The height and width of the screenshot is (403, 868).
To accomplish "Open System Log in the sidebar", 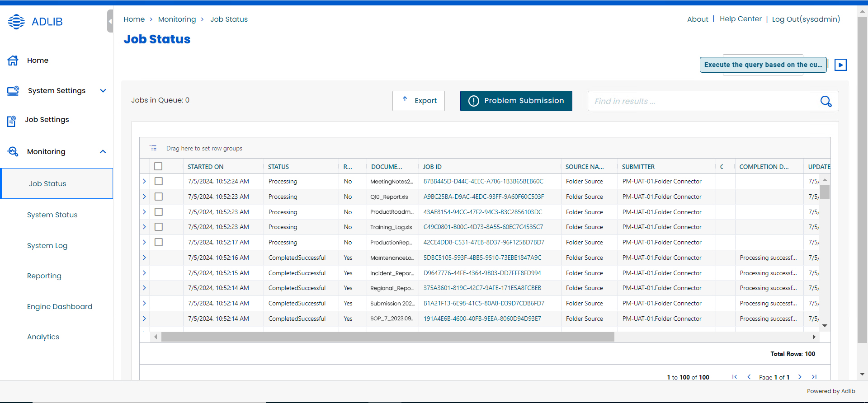I will [x=47, y=246].
